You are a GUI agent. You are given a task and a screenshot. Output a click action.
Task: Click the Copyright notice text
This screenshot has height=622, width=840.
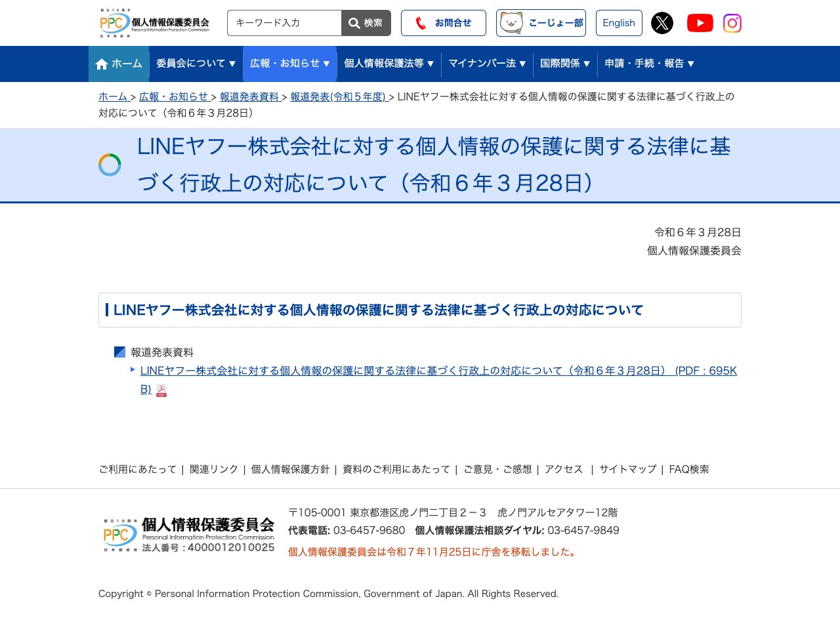(x=328, y=594)
